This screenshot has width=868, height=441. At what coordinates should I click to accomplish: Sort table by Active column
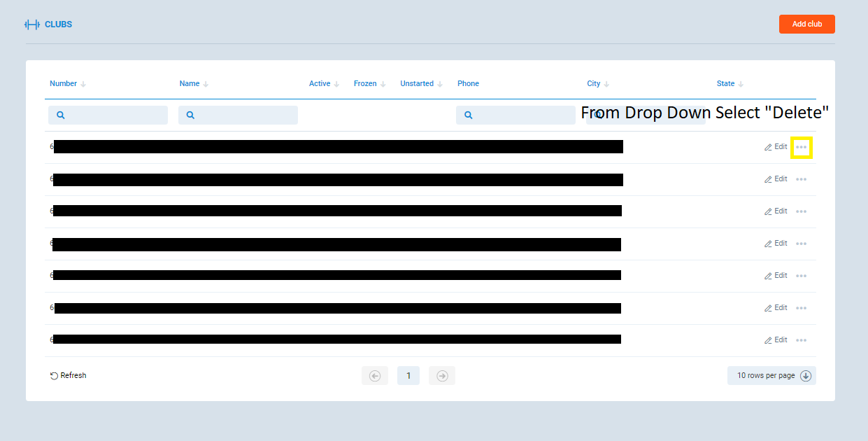[320, 83]
